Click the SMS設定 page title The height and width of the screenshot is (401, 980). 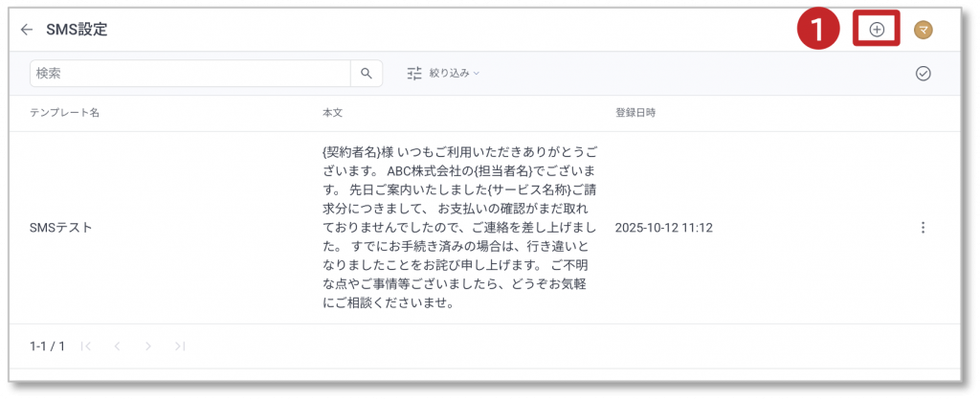(x=77, y=30)
